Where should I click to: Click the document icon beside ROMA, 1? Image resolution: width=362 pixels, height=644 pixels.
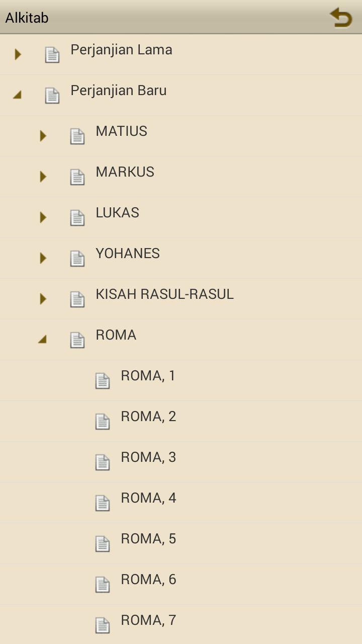tap(103, 381)
